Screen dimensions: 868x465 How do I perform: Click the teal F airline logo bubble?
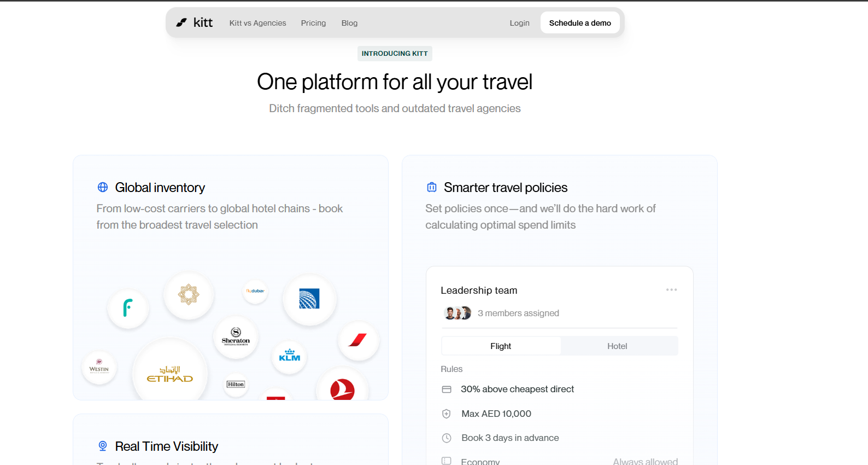point(128,308)
